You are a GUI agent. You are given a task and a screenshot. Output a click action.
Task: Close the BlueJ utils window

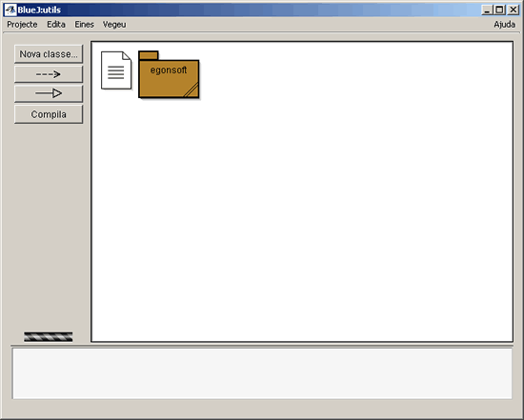[513, 10]
